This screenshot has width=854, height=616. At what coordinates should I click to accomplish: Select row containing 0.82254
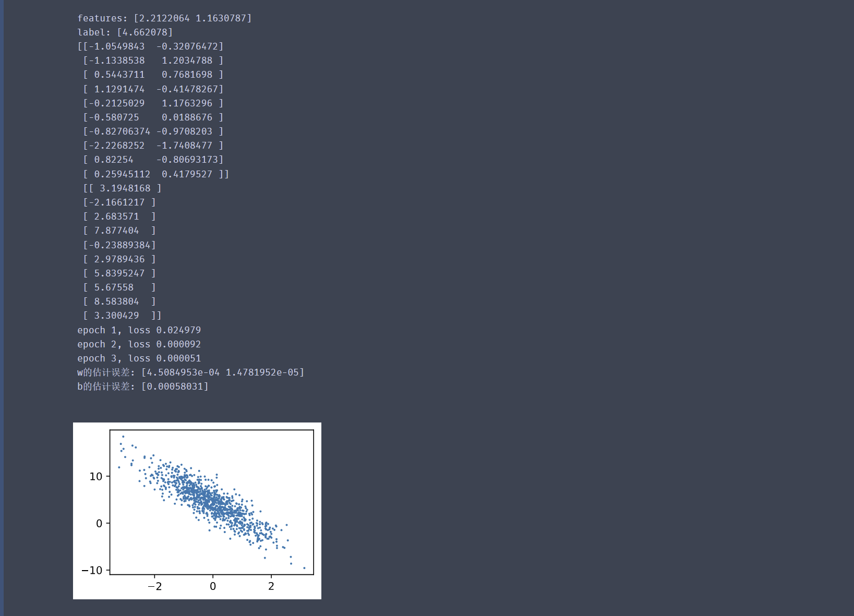click(153, 160)
